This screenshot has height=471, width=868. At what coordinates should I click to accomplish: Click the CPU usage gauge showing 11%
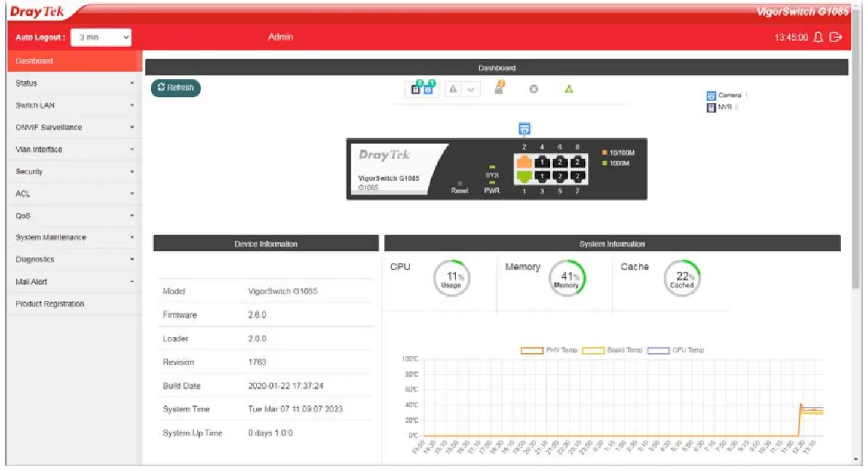click(451, 278)
